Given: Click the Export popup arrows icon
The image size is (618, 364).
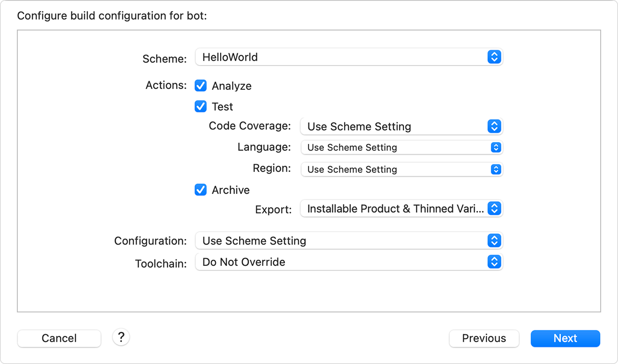Looking at the screenshot, I should 494,209.
